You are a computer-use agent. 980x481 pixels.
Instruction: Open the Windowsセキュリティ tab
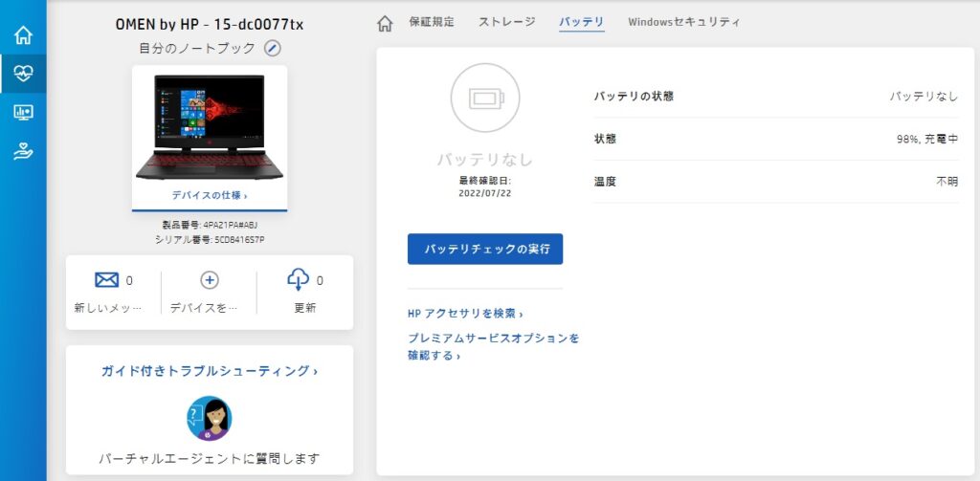pos(683,22)
